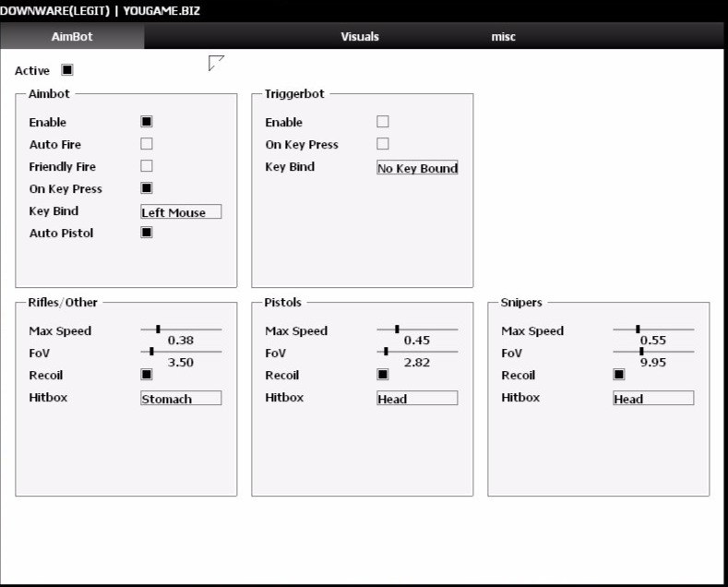Click the 9.95 FoV value
This screenshot has height=587, width=728.
653,362
